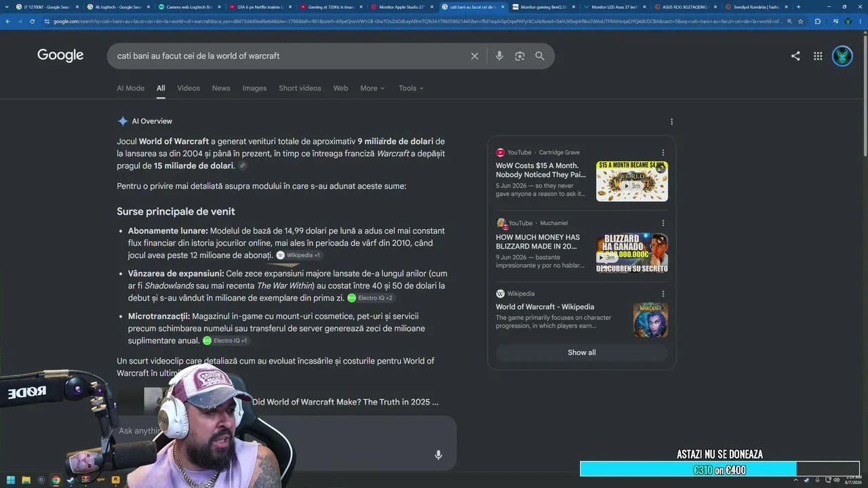
Task: Open options for the WoW Costs $15 video
Action: point(663,152)
